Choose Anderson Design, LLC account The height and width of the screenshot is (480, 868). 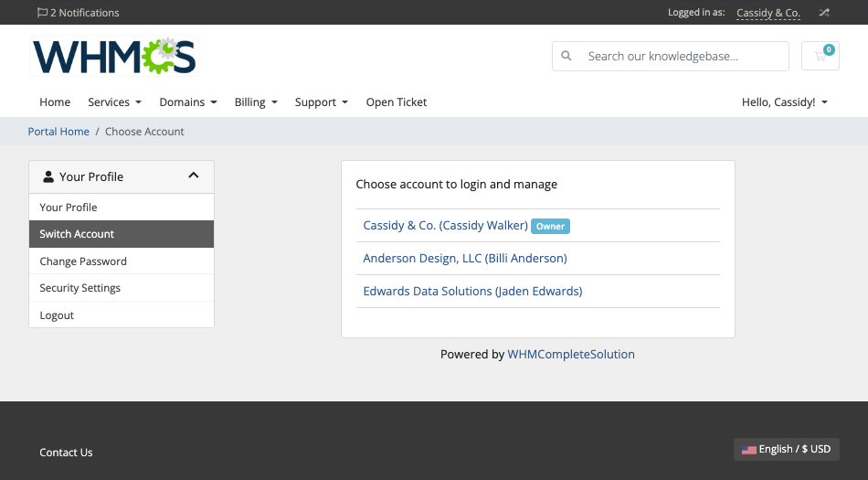pos(465,258)
